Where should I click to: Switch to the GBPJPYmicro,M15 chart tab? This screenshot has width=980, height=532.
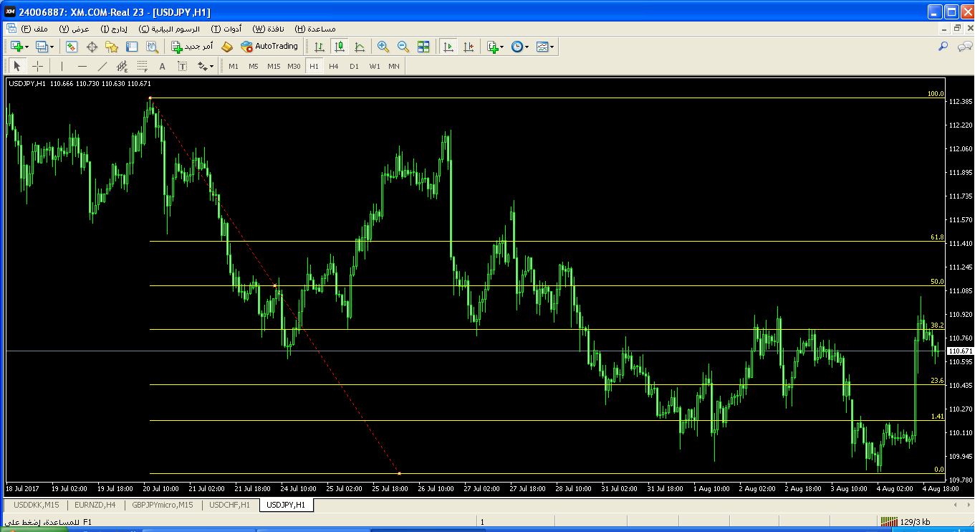coord(163,505)
